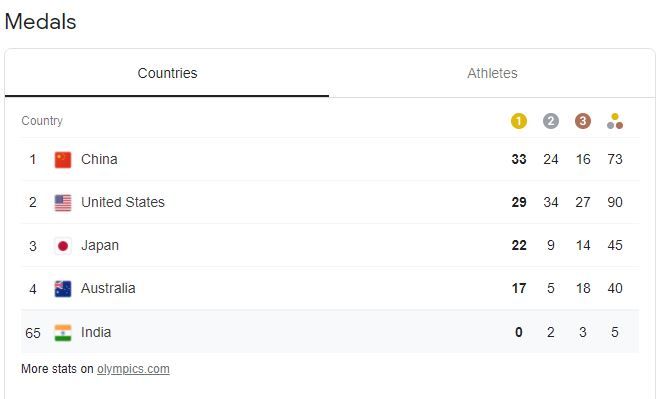661x399 pixels.
Task: Select Japan in the medal table
Action: (x=100, y=245)
